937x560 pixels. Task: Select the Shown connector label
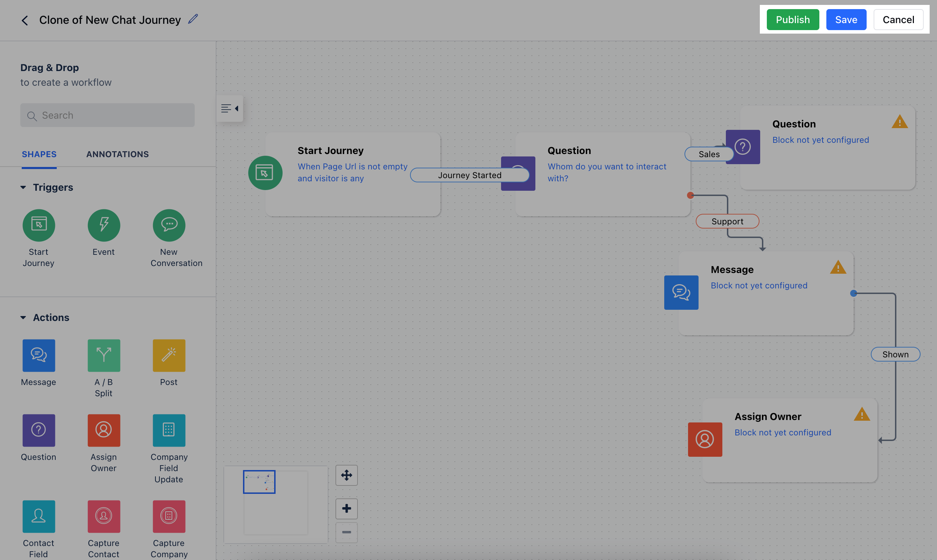pyautogui.click(x=895, y=354)
